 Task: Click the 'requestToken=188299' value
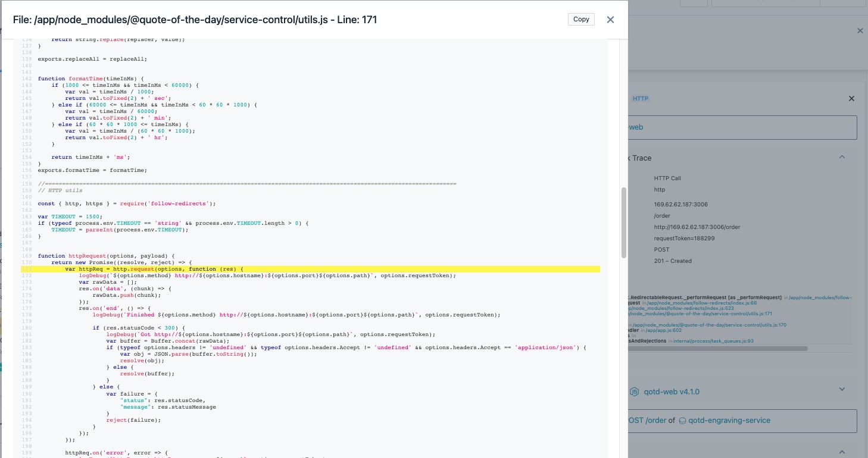pos(684,239)
